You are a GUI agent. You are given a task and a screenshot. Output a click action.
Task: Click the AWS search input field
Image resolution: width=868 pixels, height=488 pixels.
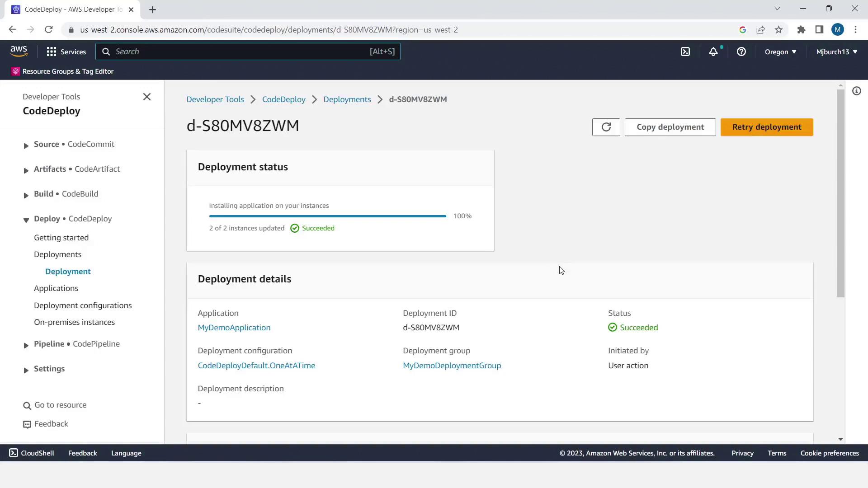click(x=240, y=52)
